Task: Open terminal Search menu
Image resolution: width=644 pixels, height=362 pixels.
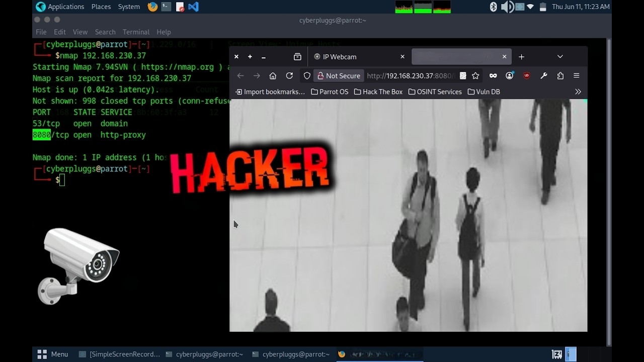Action: click(105, 32)
